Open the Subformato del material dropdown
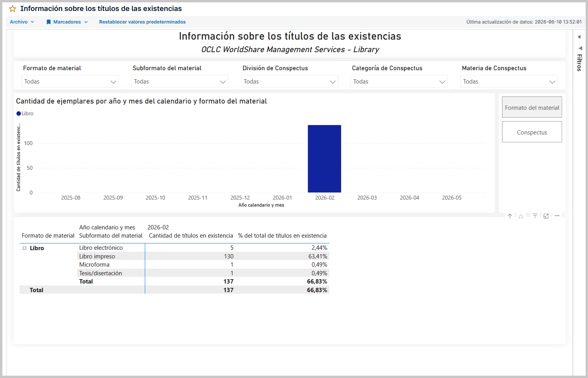This screenshot has width=588, height=378. 180,82
